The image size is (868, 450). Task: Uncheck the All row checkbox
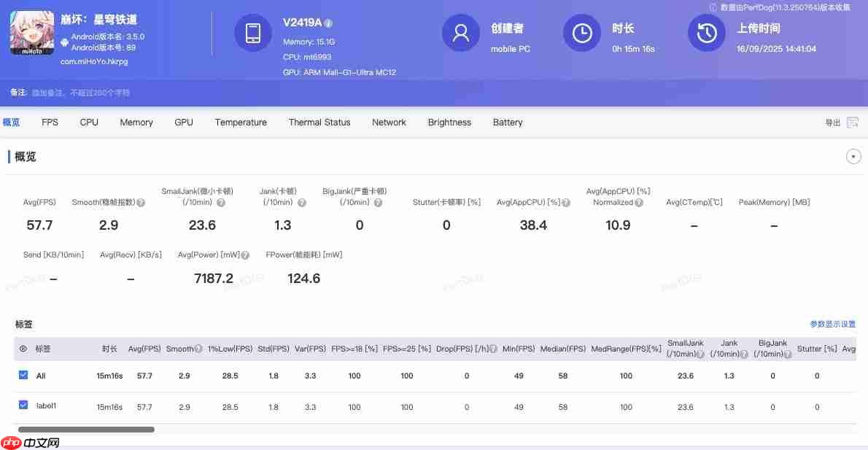[23, 376]
